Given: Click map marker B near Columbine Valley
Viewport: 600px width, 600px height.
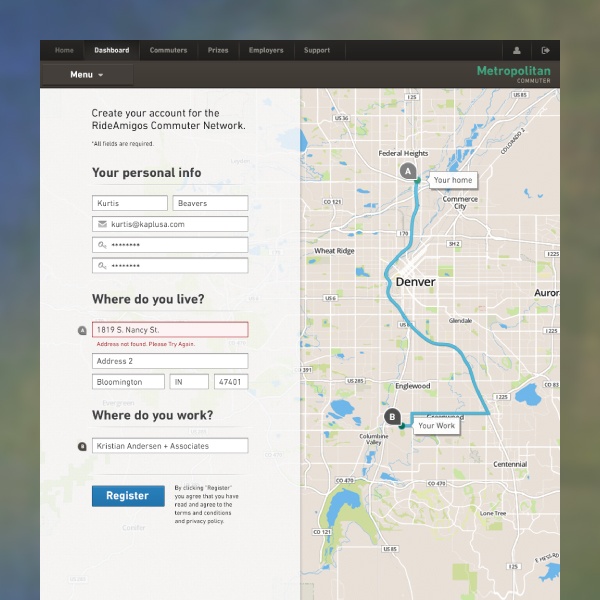Looking at the screenshot, I should point(392,417).
